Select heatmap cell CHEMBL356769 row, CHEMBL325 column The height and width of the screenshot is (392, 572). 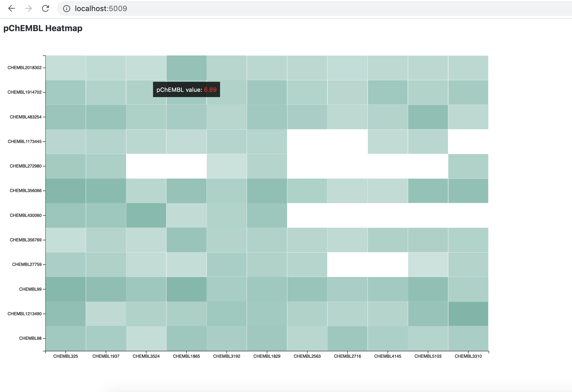(x=66, y=240)
